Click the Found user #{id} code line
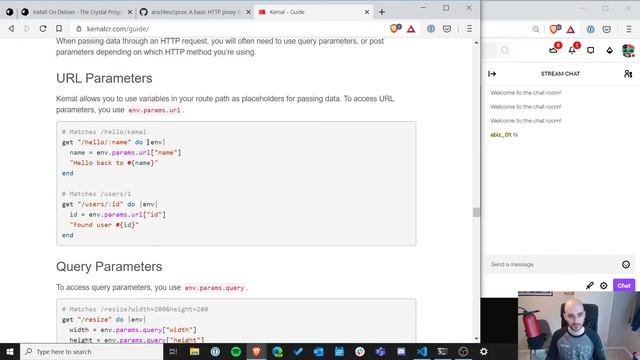 [x=104, y=225]
